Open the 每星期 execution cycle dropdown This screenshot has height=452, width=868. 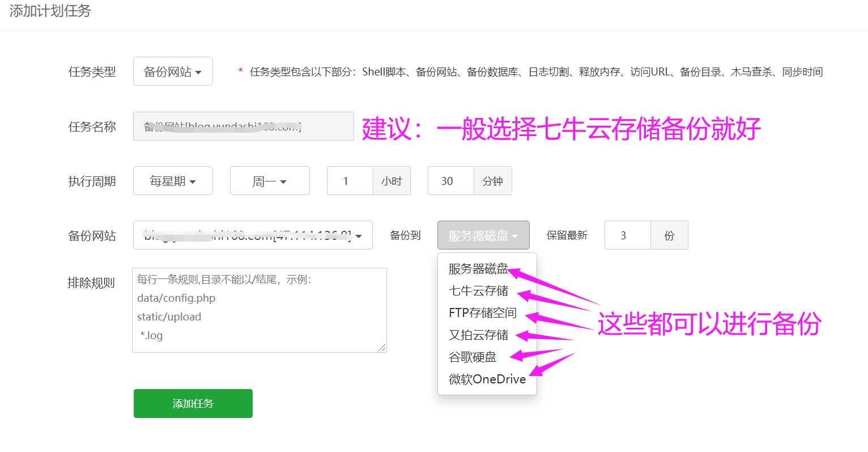tap(173, 181)
